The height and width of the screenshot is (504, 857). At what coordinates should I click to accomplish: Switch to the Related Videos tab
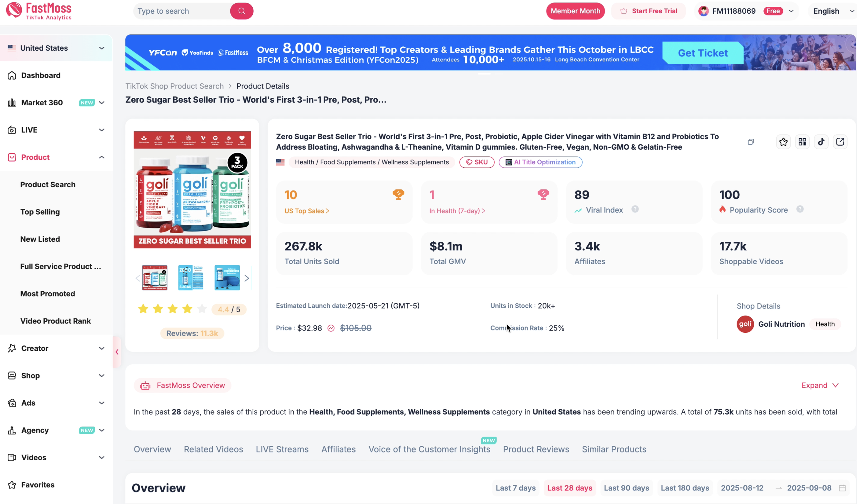point(213,449)
